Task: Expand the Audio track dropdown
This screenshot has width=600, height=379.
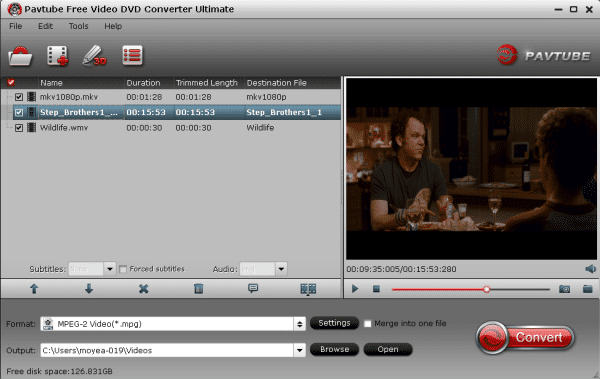Action: [x=281, y=269]
